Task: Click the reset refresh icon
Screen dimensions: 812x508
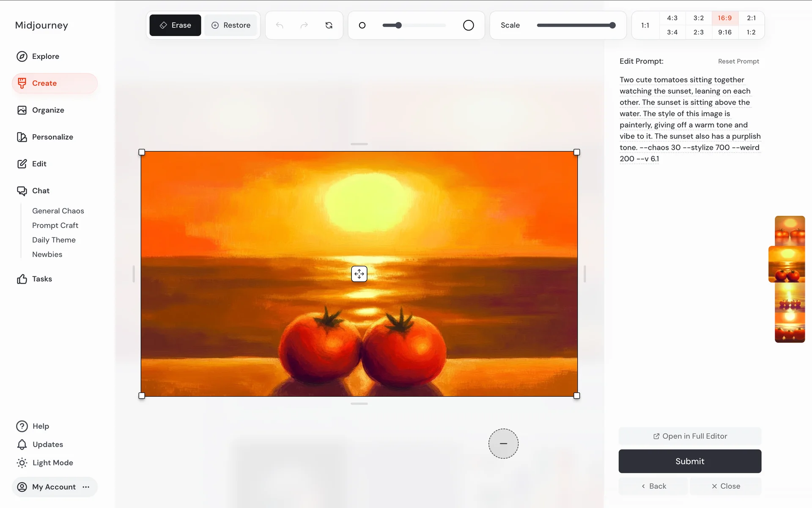Action: point(329,25)
